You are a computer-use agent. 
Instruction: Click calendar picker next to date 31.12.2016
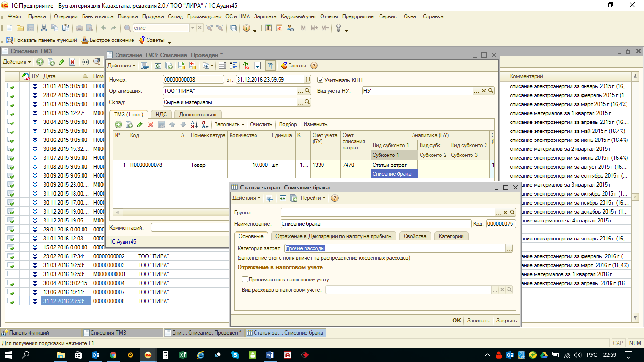click(307, 79)
